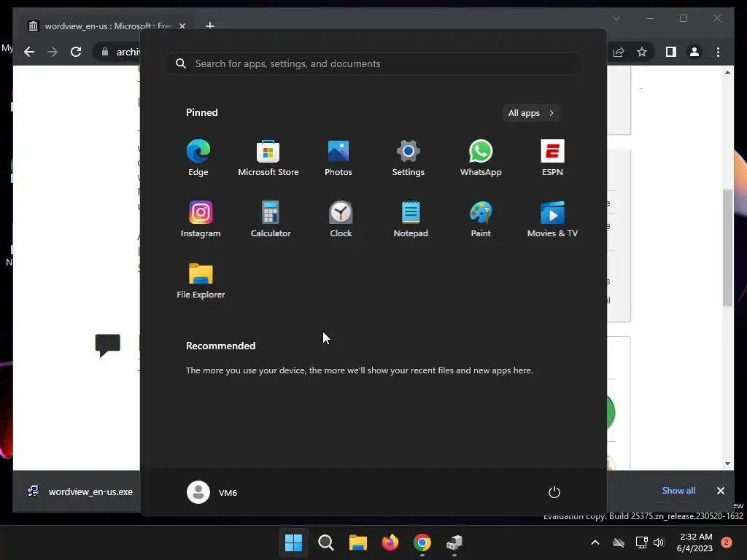Reload the page in Chrome

tap(76, 52)
